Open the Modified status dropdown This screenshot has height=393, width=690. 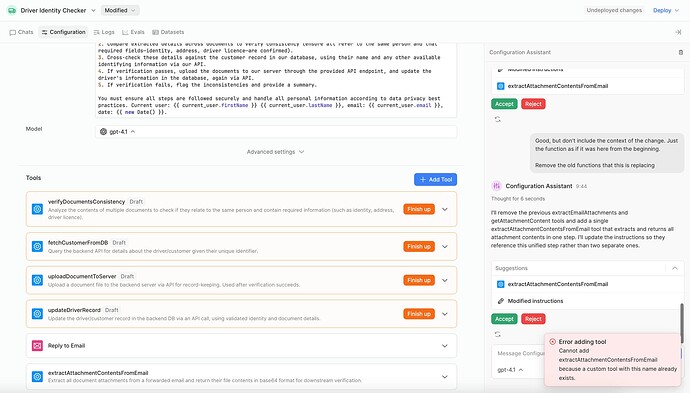pos(120,10)
